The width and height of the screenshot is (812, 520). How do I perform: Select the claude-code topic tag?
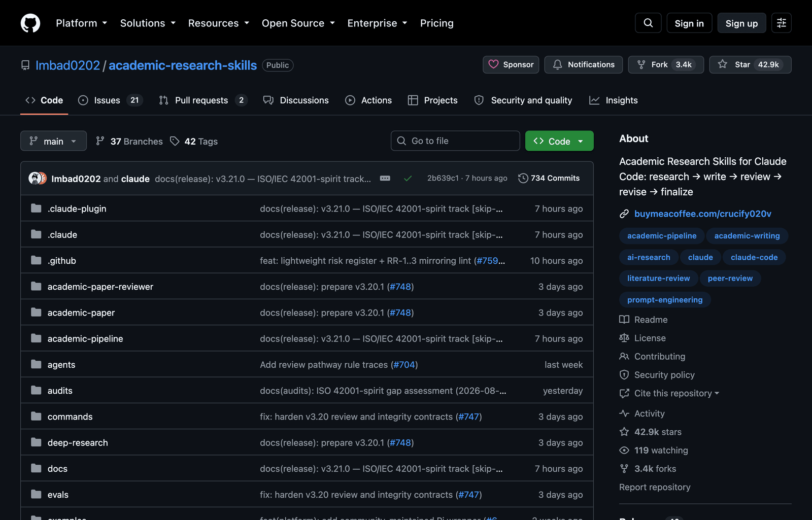point(754,257)
